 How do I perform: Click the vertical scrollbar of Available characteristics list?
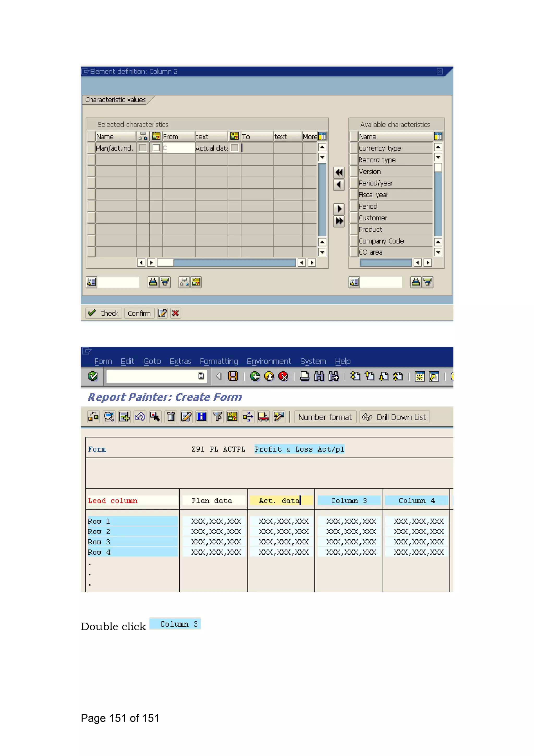[x=438, y=199]
